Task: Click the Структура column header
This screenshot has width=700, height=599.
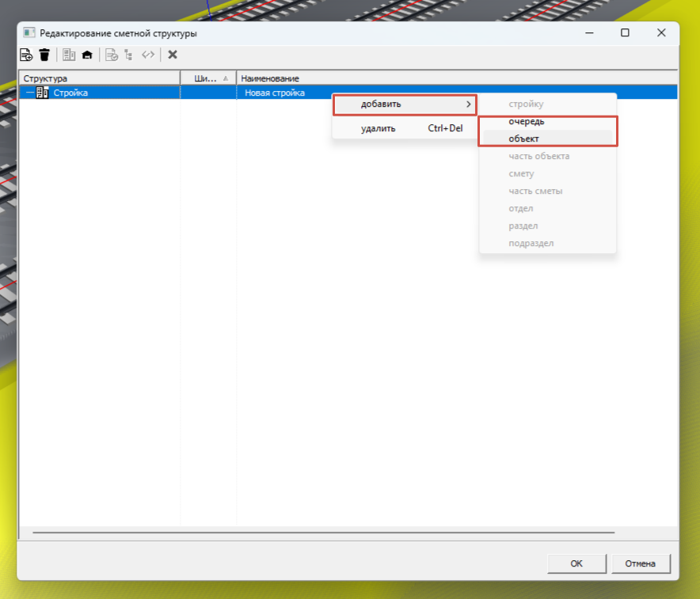Action: (x=100, y=78)
